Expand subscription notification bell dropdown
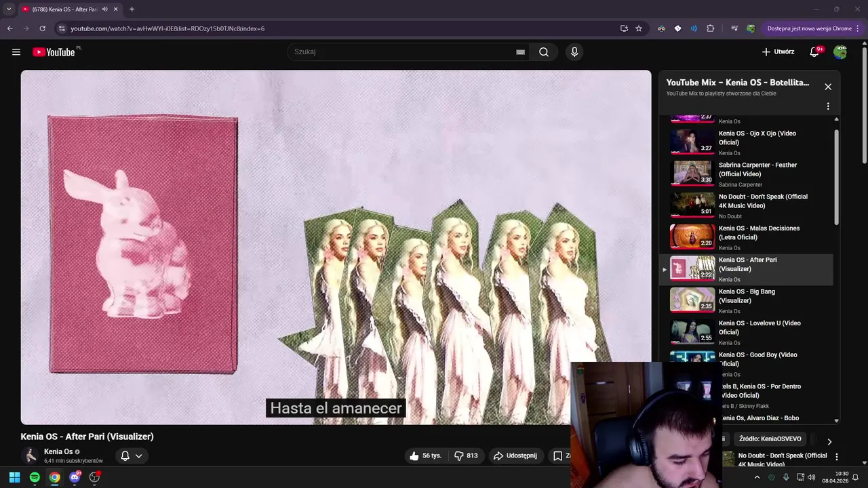This screenshot has width=868, height=488. tap(132, 456)
